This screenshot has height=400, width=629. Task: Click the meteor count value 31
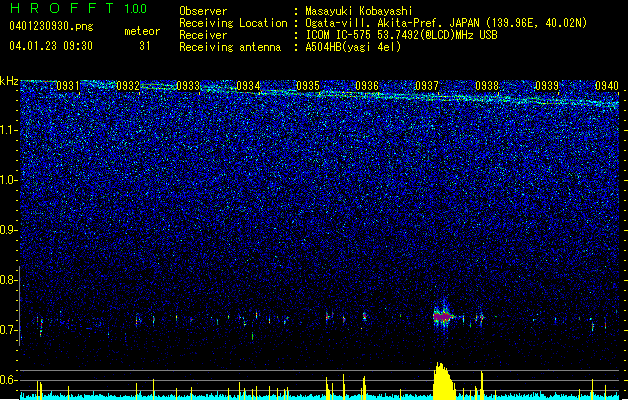(145, 46)
